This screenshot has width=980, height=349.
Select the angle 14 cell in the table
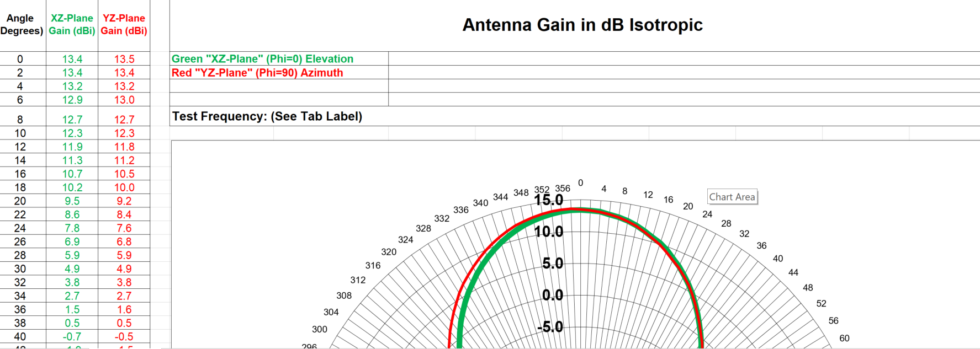(23, 160)
